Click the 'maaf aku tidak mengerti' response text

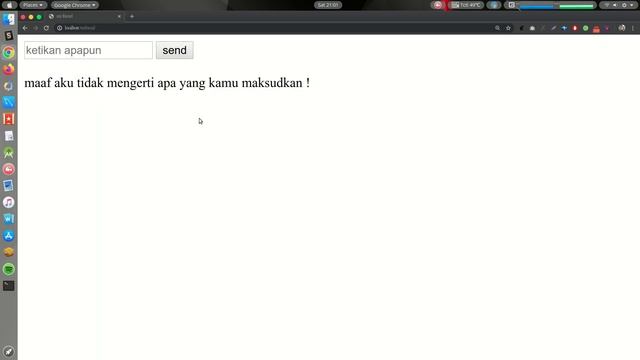click(167, 83)
